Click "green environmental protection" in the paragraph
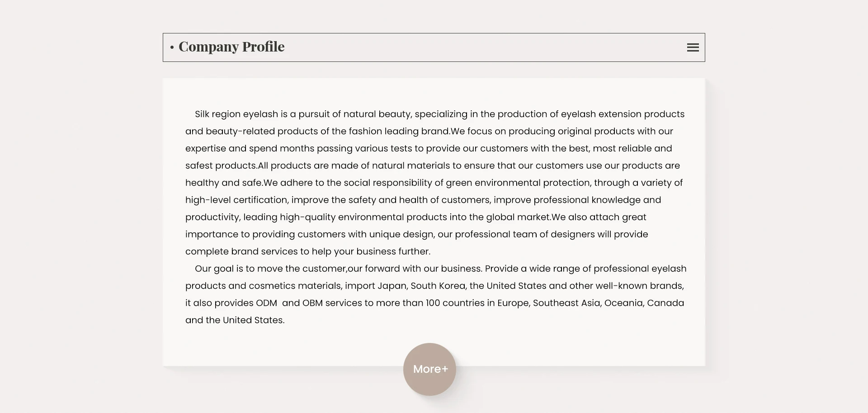 pyautogui.click(x=518, y=183)
